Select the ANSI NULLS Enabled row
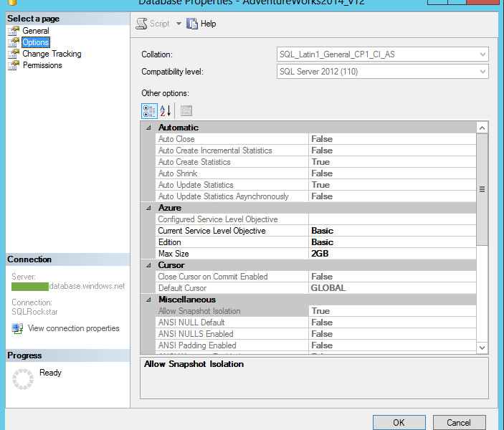The width and height of the screenshot is (504, 430). [x=315, y=334]
